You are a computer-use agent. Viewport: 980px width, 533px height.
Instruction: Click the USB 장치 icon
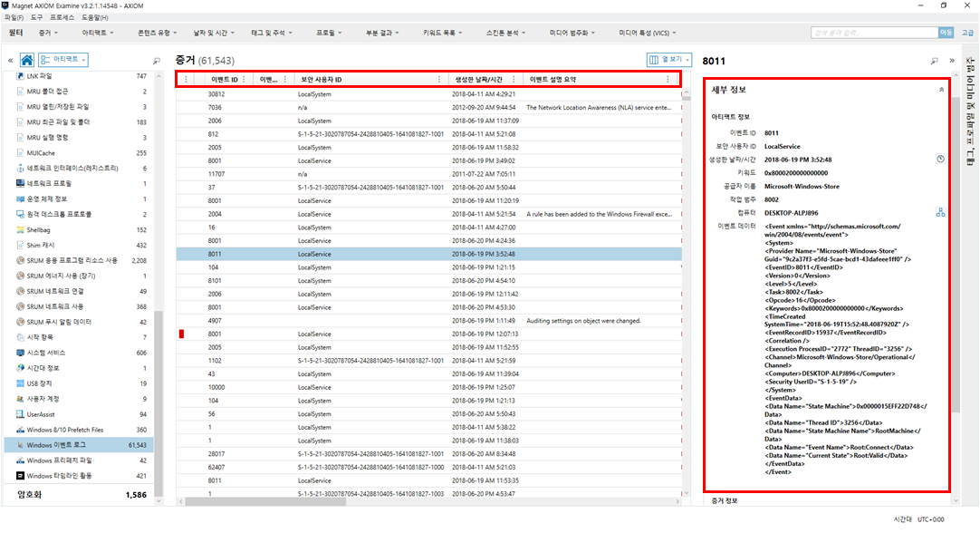click(20, 383)
